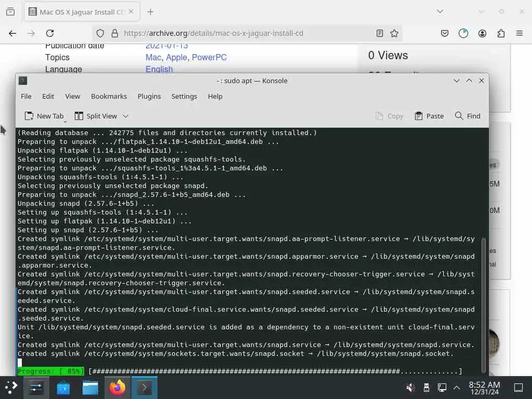Bookmark this page with star icon

coord(394,33)
